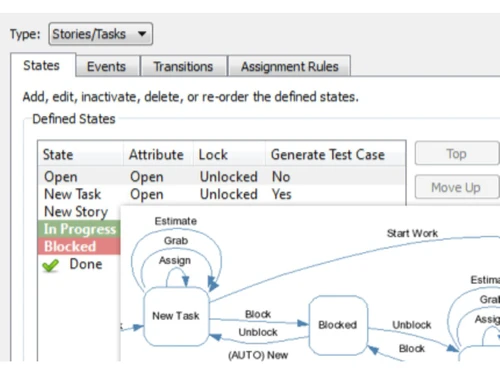Click the Block label between New Task and Blocked
500x375 pixels.
[x=258, y=314]
